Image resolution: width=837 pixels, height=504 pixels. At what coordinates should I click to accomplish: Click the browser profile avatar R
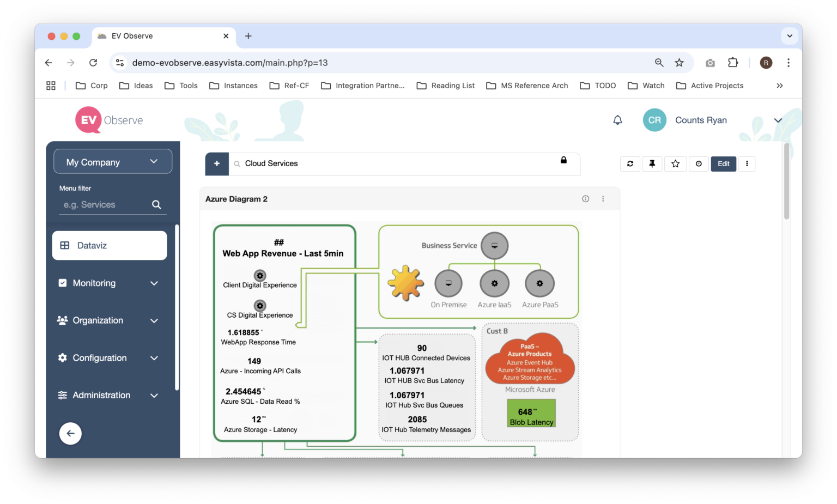tap(766, 63)
